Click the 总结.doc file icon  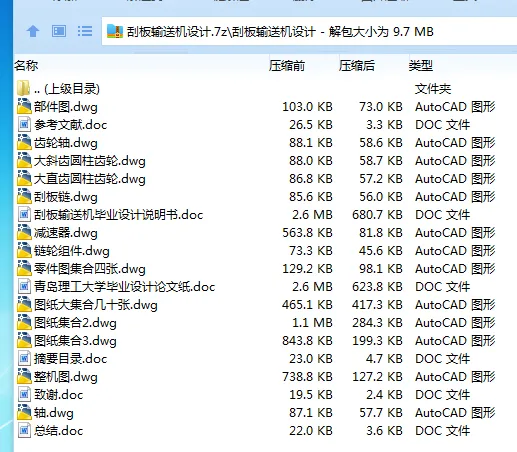click(x=24, y=431)
